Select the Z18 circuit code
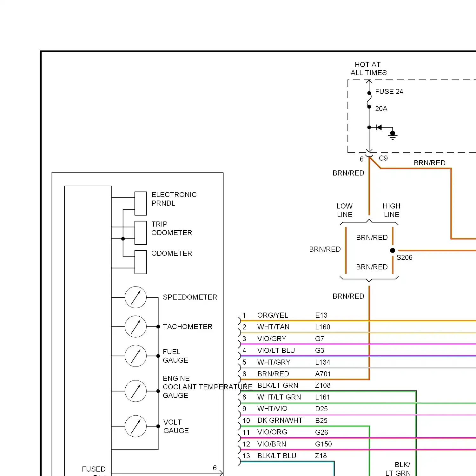 [321, 456]
